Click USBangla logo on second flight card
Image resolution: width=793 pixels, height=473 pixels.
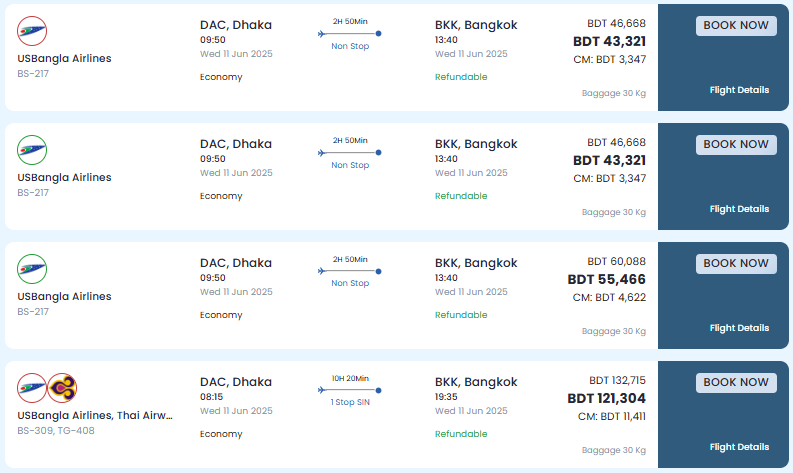click(32, 150)
